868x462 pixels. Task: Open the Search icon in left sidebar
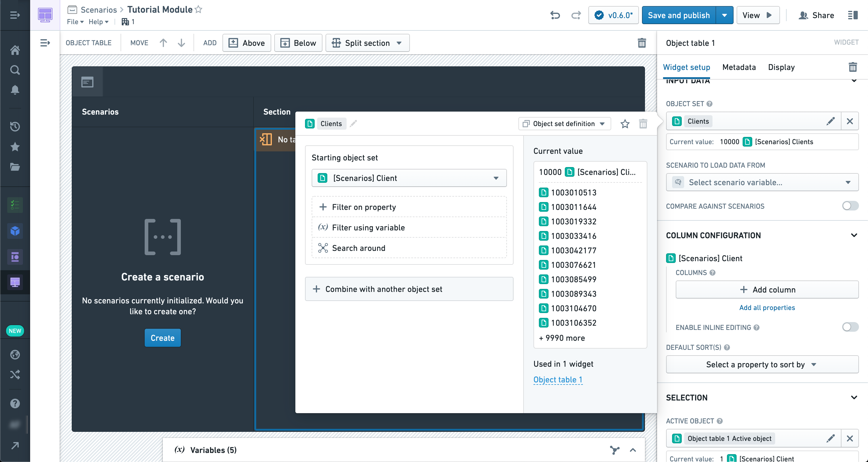pos(15,70)
